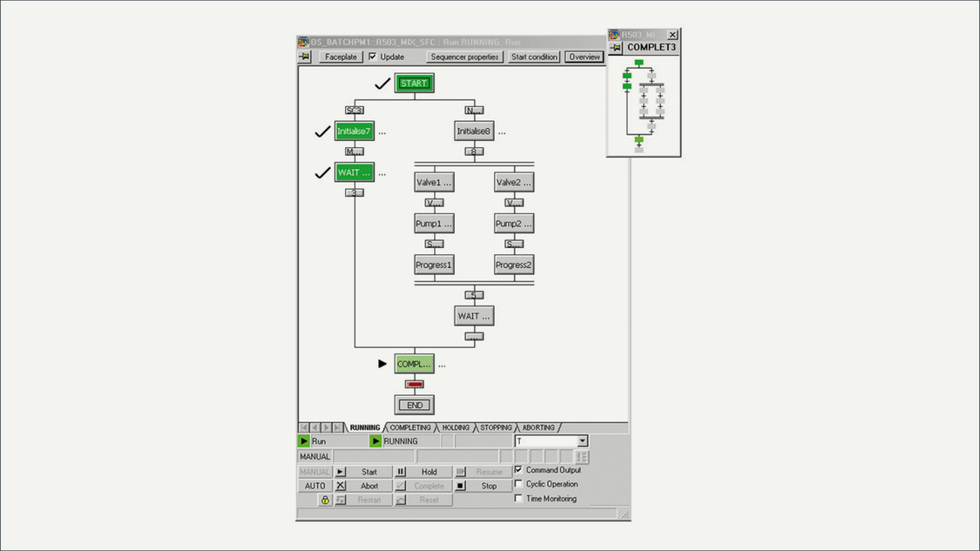Switch to HOLDING sequence tab

(456, 428)
